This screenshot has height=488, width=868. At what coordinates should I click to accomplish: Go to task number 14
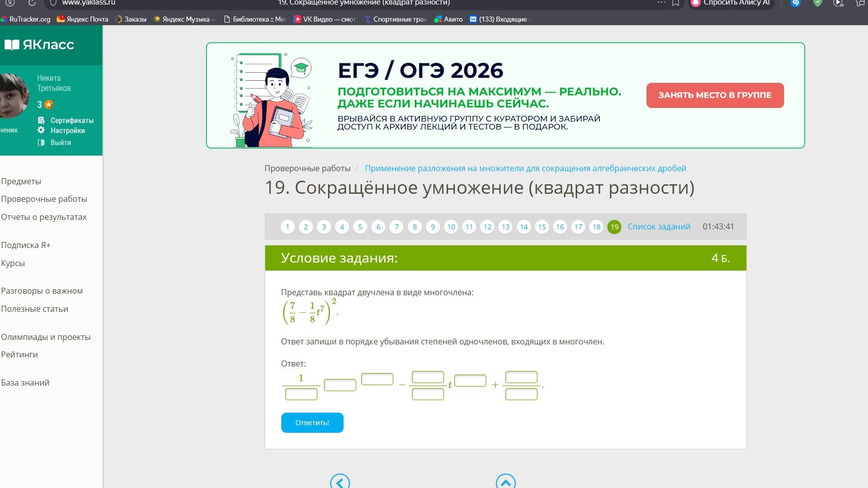coord(524,227)
